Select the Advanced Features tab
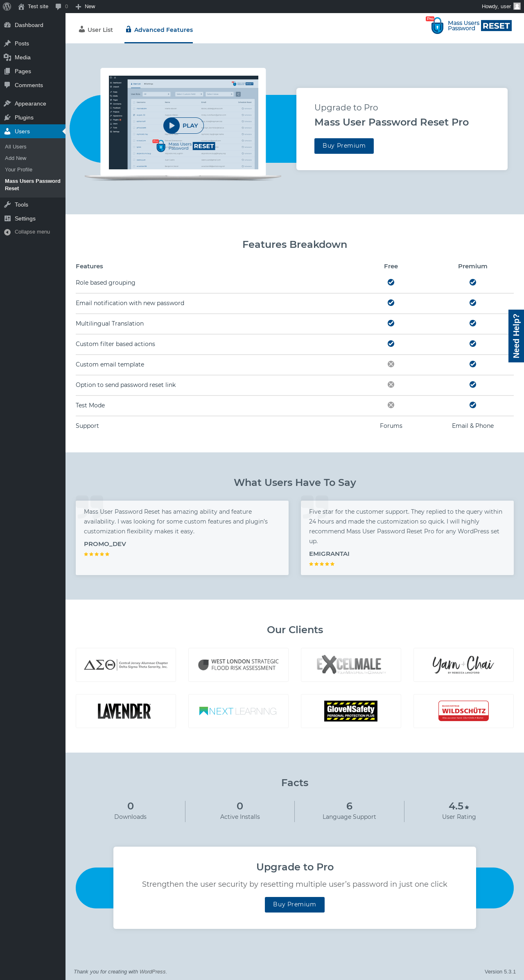This screenshot has height=980, width=524. [159, 30]
